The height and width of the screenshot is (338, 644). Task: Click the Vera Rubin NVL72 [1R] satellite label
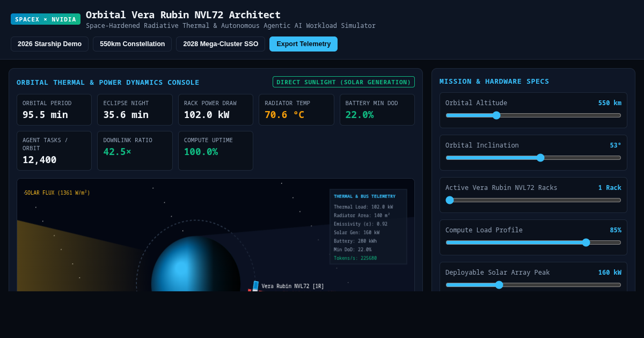(293, 286)
